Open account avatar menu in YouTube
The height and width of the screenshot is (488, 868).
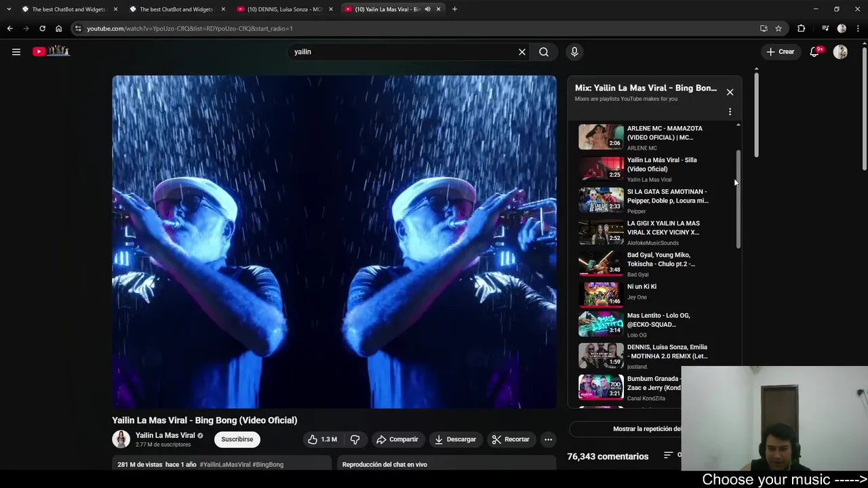coord(840,52)
